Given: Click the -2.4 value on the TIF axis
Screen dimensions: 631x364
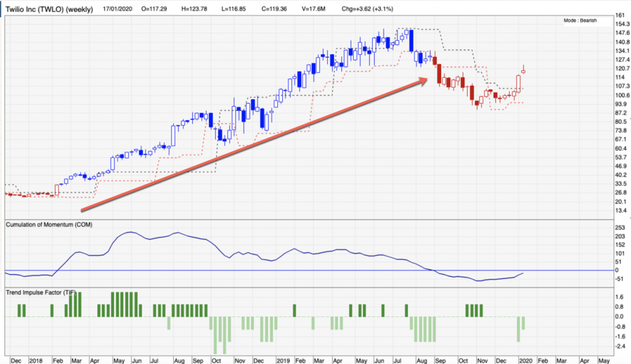Looking at the screenshot, I should [620, 346].
